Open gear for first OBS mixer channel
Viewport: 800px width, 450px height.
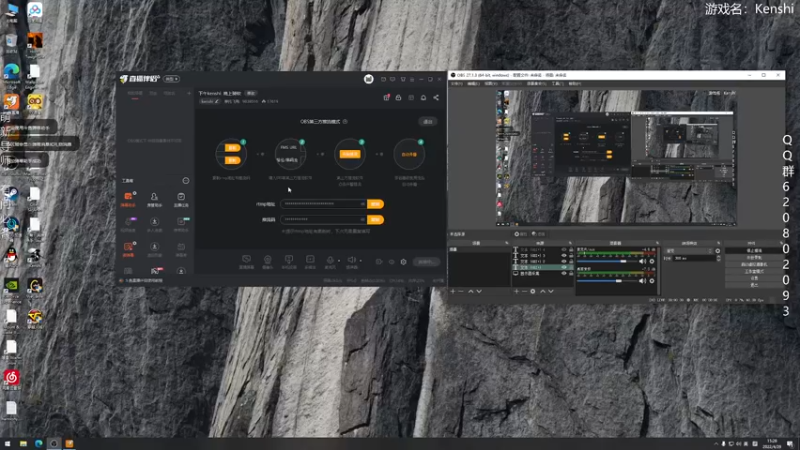[x=652, y=261]
